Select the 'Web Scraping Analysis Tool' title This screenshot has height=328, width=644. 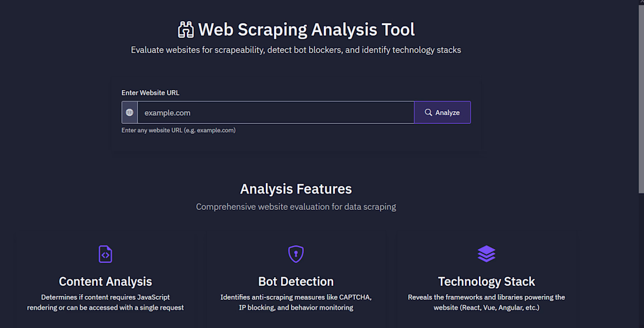click(306, 29)
